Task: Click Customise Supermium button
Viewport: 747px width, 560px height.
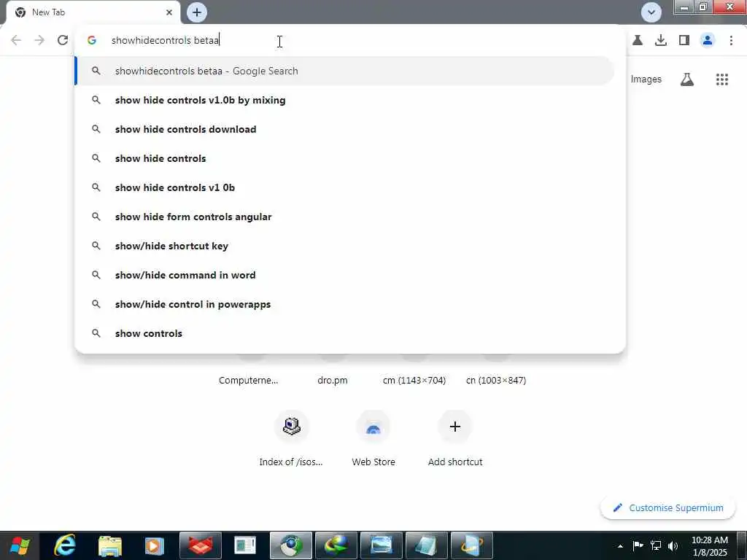Action: (x=668, y=507)
